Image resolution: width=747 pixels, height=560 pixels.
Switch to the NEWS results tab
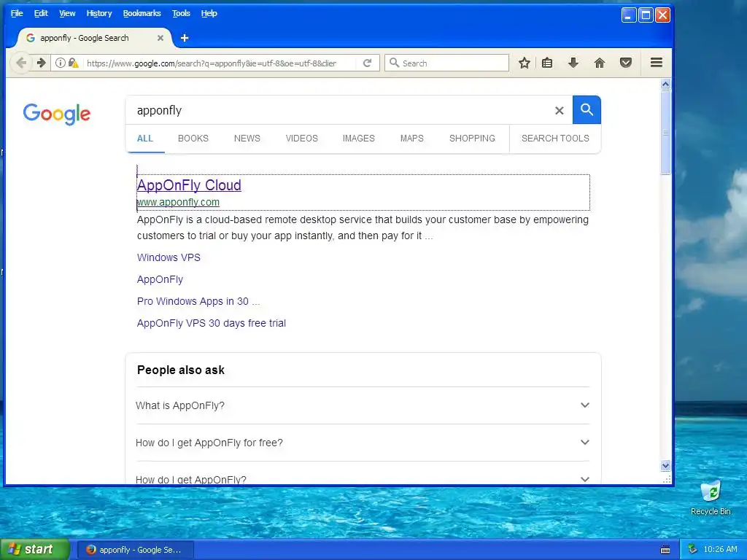pos(247,139)
